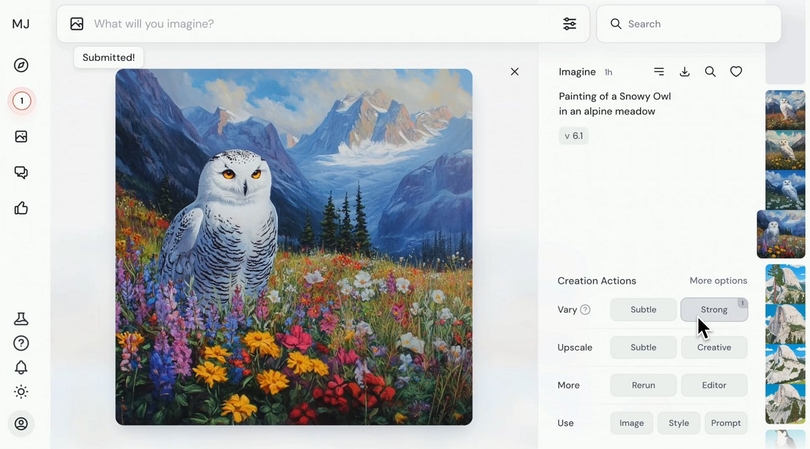The width and height of the screenshot is (810, 449).
Task: Click the Vary help question mark icon
Action: (x=585, y=309)
